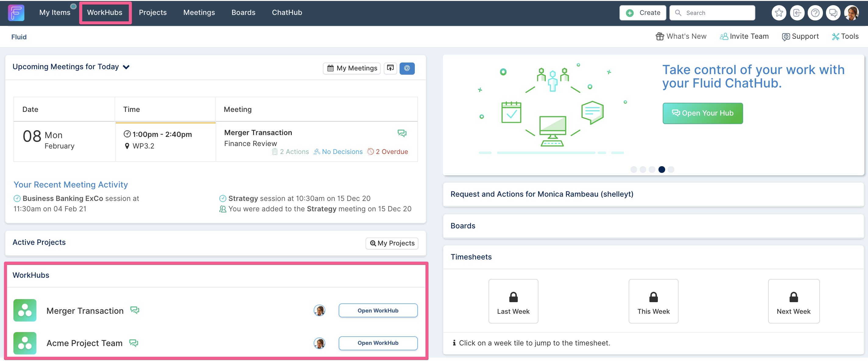Select second carousel dot indicator

click(643, 169)
